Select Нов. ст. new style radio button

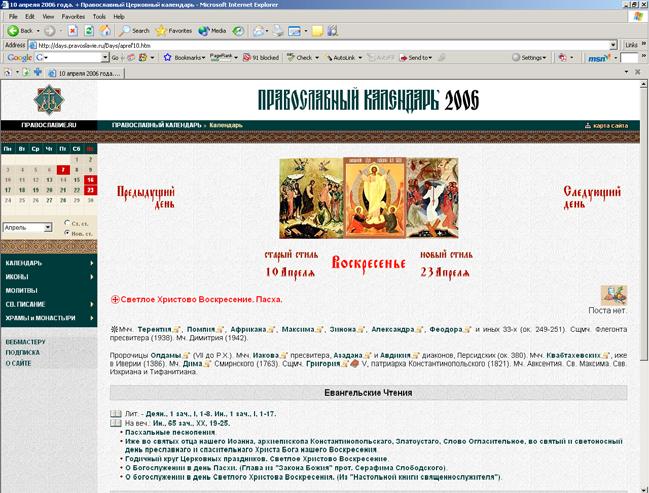67,233
